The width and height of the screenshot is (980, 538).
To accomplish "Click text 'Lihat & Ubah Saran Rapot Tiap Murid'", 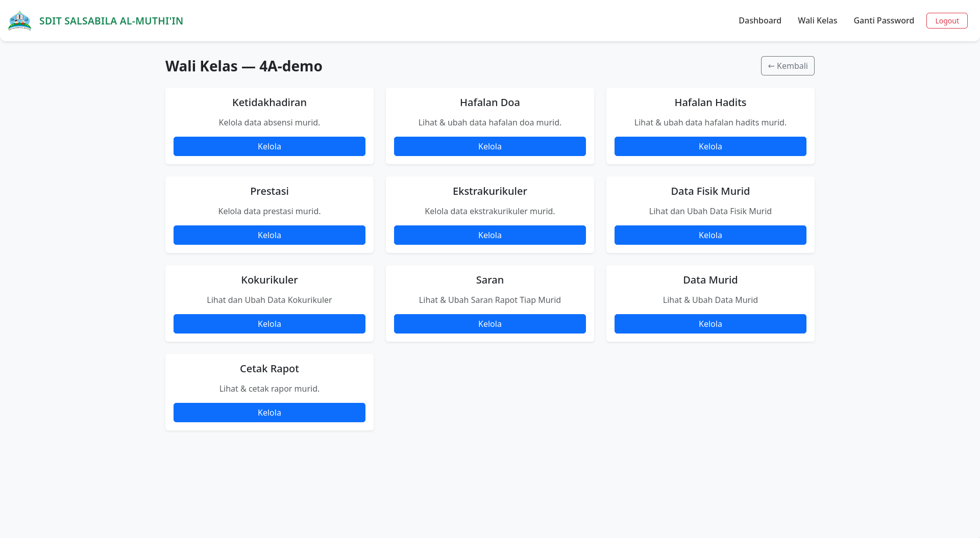I will click(490, 300).
